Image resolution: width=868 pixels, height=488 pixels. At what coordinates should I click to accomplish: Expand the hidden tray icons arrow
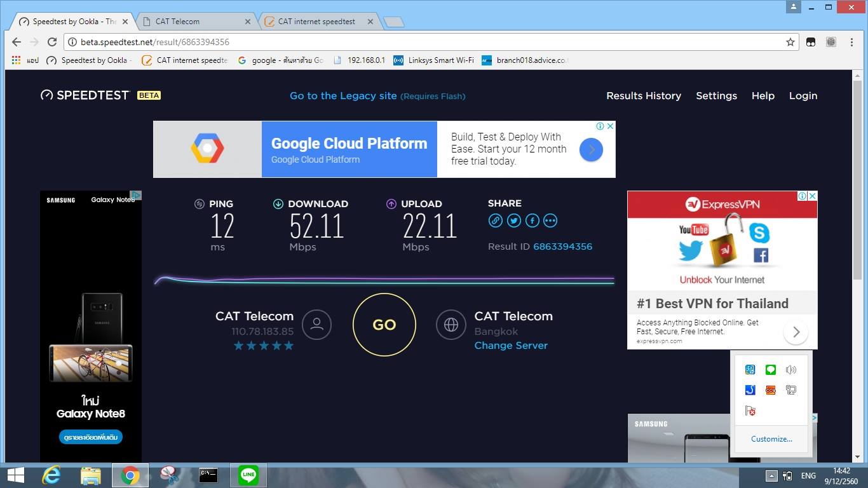(771, 475)
